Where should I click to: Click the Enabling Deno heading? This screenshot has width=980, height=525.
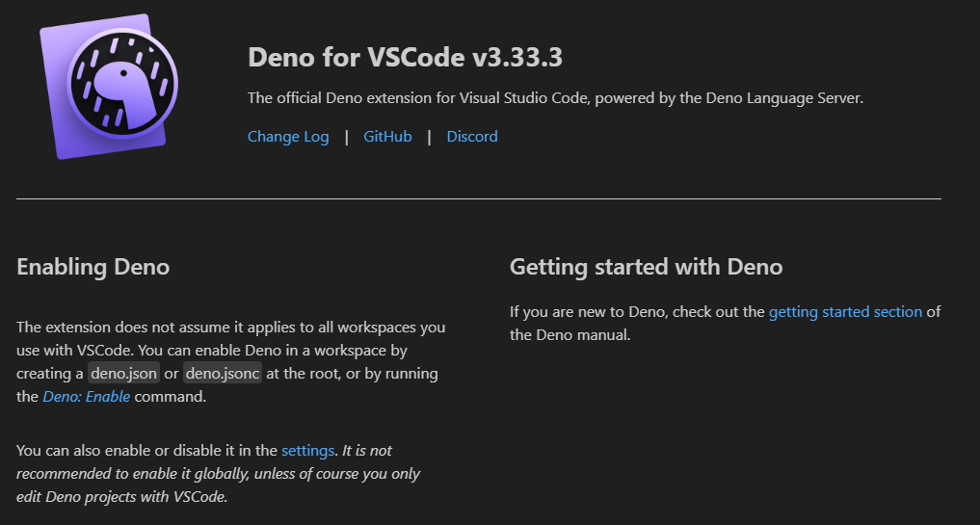click(93, 267)
